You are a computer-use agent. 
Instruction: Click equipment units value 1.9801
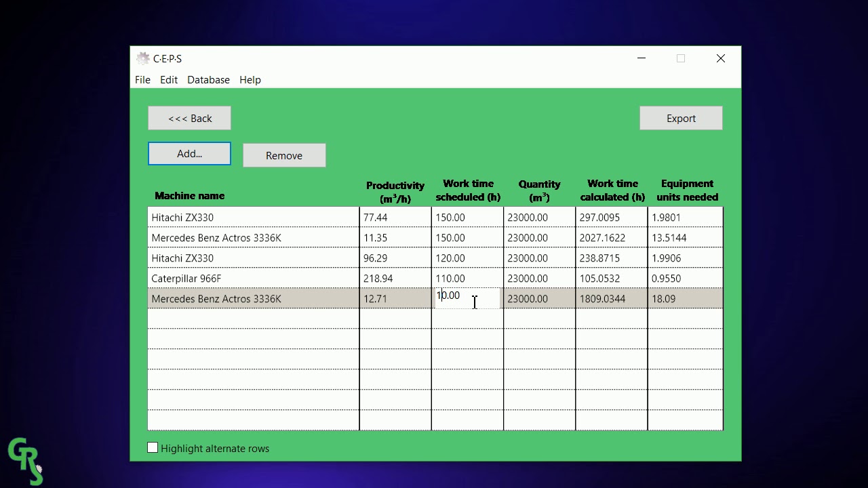coord(686,218)
